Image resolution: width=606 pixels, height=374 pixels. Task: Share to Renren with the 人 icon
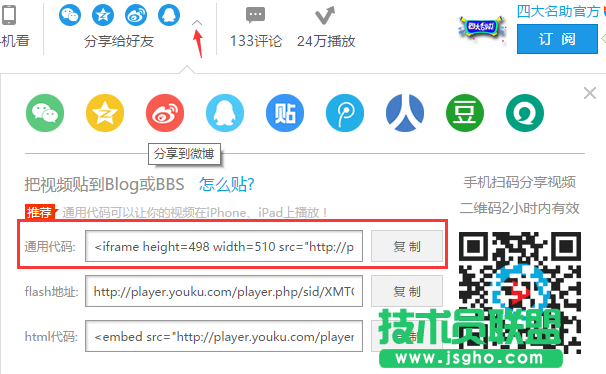tap(405, 113)
